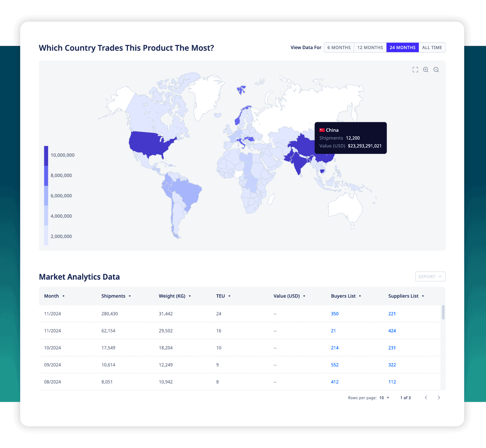Select ALL TIME data range

[x=432, y=48]
